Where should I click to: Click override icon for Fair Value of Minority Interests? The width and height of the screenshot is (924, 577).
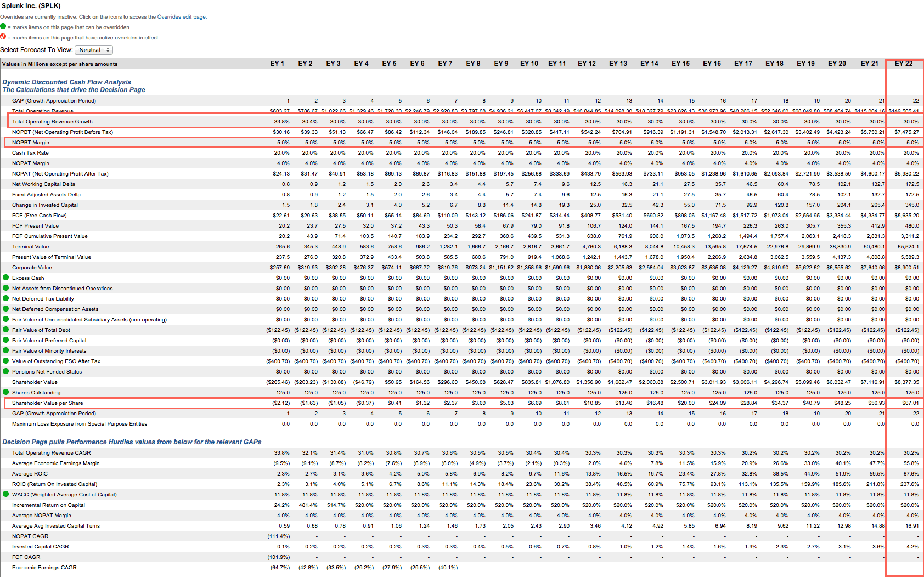coord(5,350)
